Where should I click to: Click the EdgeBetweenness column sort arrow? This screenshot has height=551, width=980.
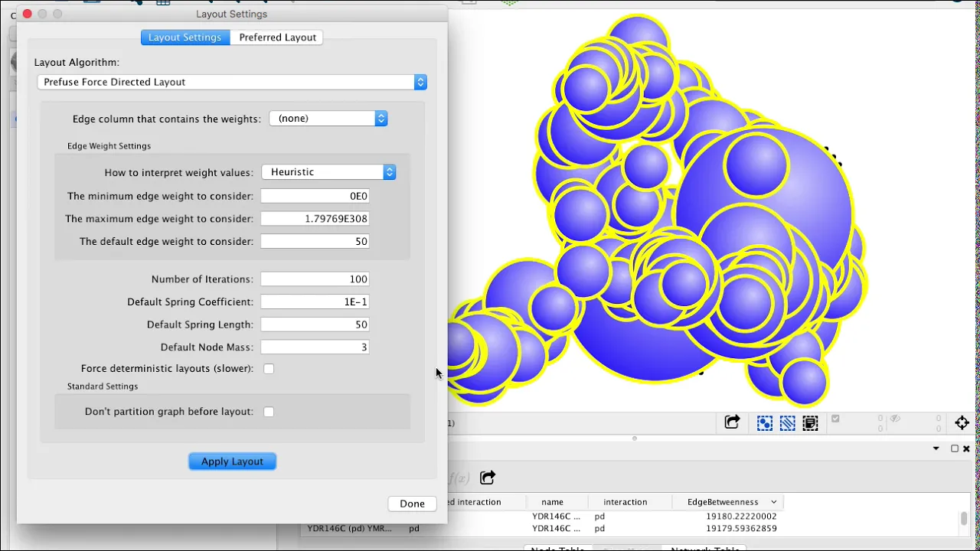click(773, 502)
